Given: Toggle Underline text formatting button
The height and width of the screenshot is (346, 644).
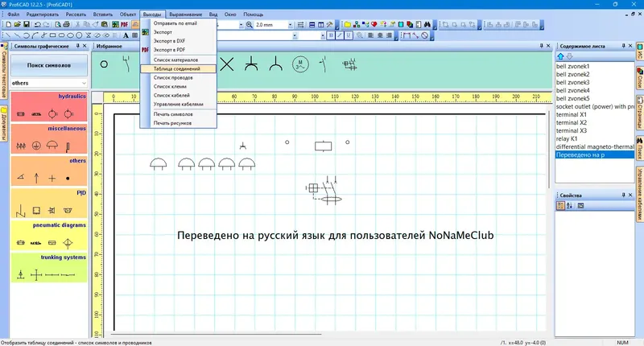Looking at the screenshot, I should pyautogui.click(x=349, y=35).
